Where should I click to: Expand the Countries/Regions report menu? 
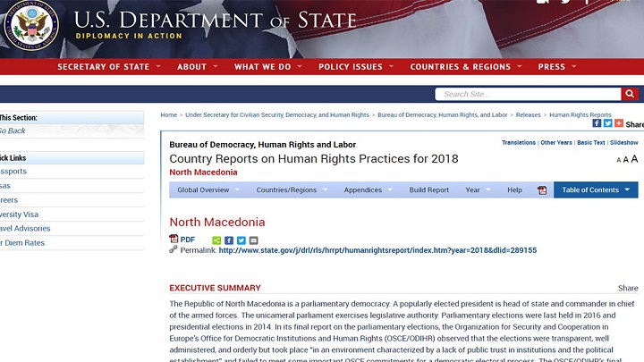click(291, 190)
